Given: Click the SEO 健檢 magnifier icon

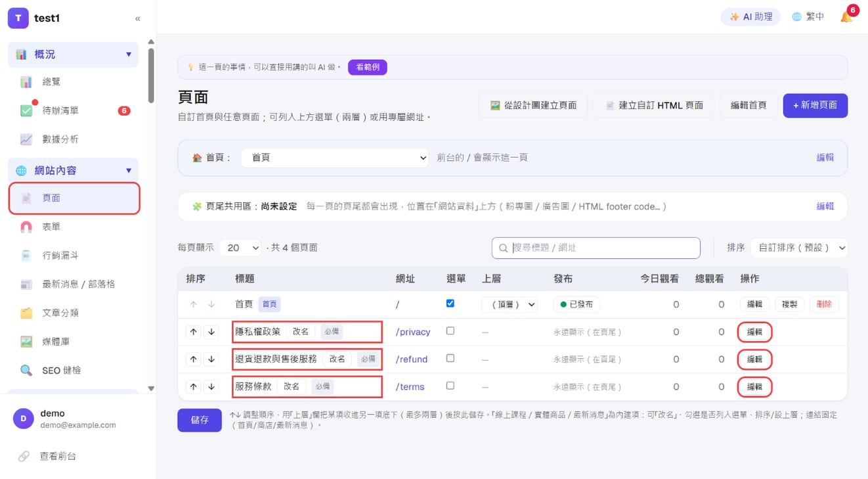Looking at the screenshot, I should 26,371.
